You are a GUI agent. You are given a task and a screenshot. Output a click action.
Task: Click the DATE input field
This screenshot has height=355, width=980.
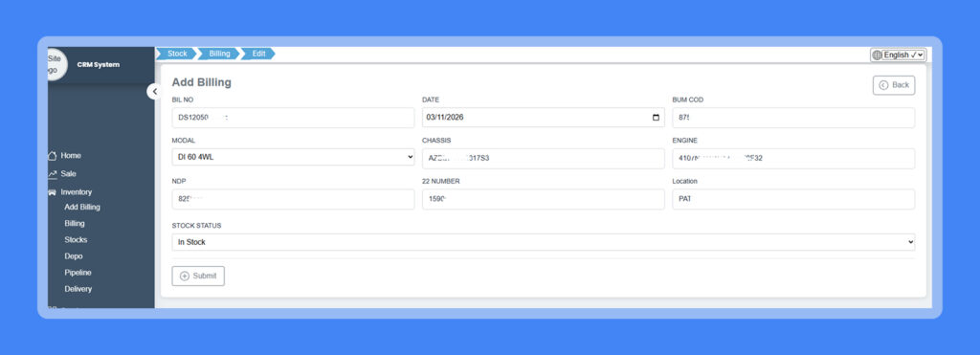(x=544, y=118)
